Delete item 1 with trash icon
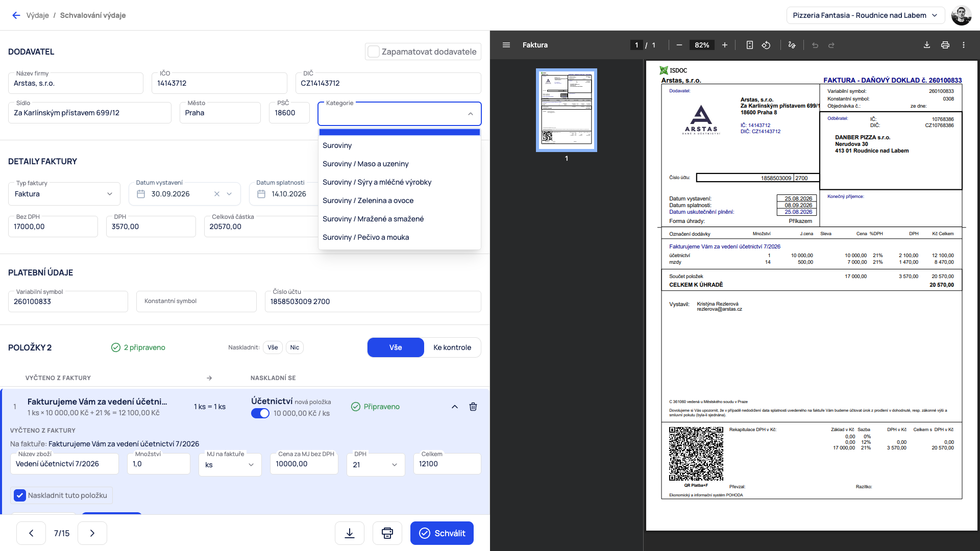Viewport: 980px width, 551px height. 473,407
